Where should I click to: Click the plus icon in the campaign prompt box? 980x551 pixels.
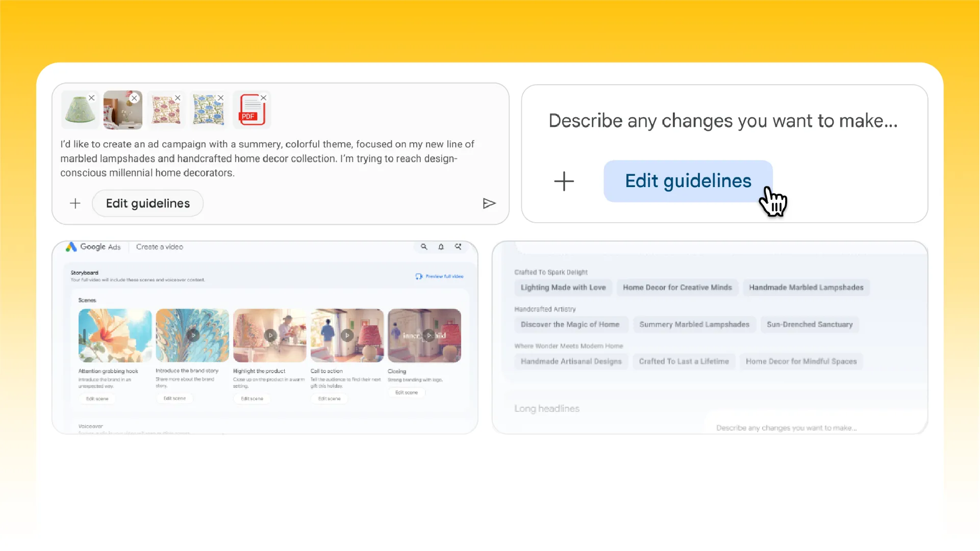[75, 203]
